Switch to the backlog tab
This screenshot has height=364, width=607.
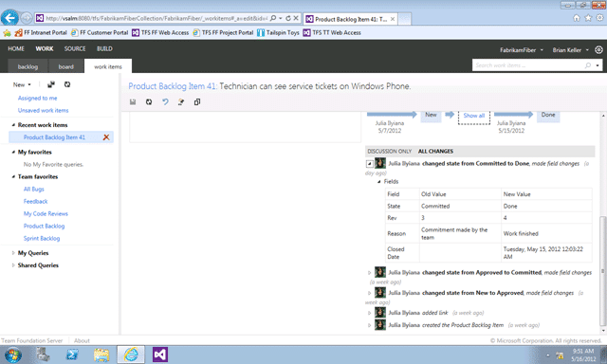tap(28, 66)
